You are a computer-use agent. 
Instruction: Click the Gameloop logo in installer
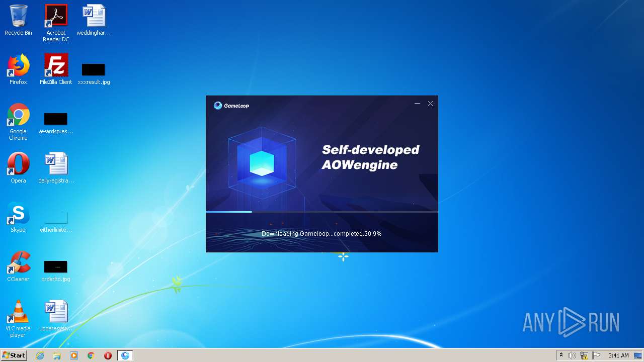(231, 106)
